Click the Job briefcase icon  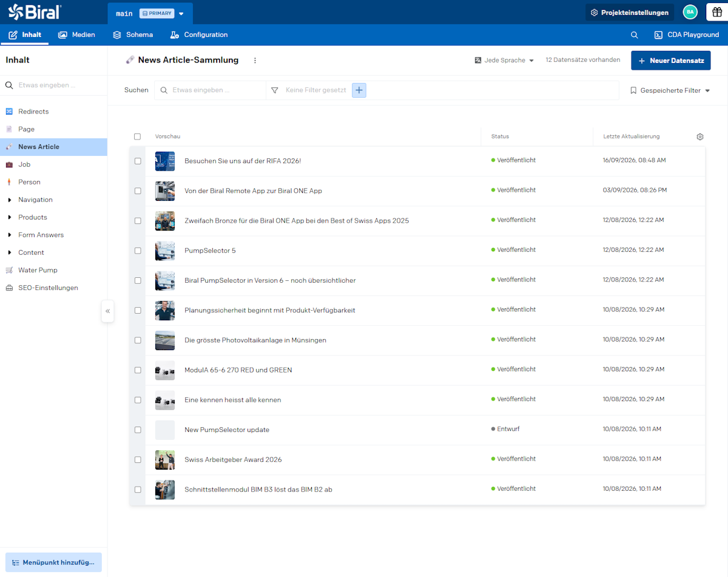[x=9, y=164]
